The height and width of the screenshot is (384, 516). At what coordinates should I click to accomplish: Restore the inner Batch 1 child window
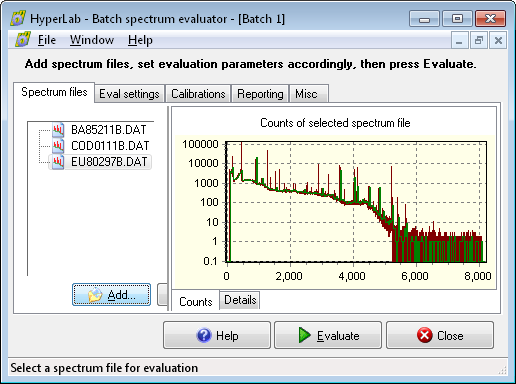[479, 40]
